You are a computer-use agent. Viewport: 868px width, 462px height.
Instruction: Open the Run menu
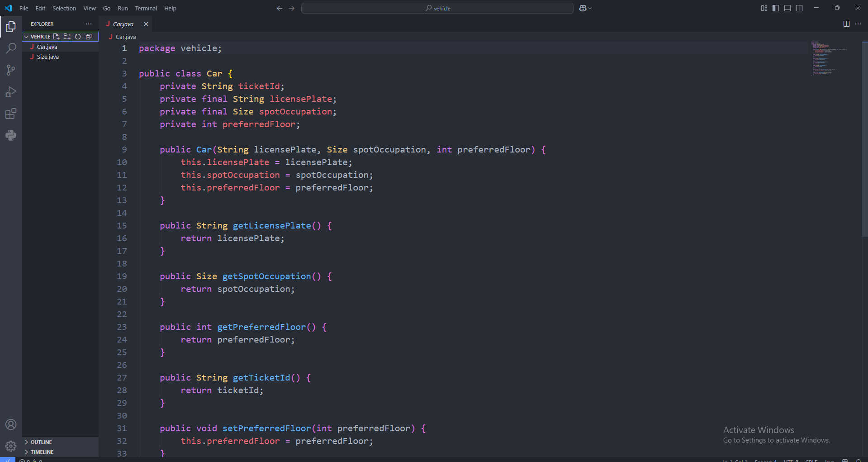tap(123, 8)
